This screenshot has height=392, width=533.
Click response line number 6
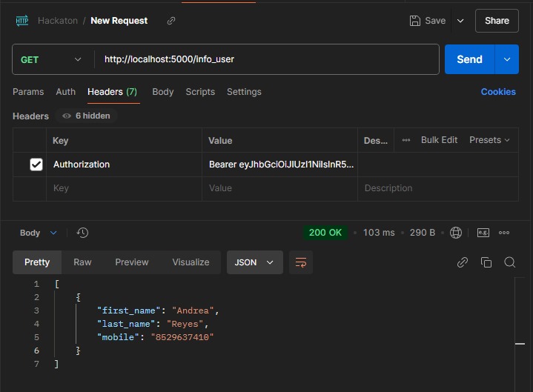coord(36,351)
